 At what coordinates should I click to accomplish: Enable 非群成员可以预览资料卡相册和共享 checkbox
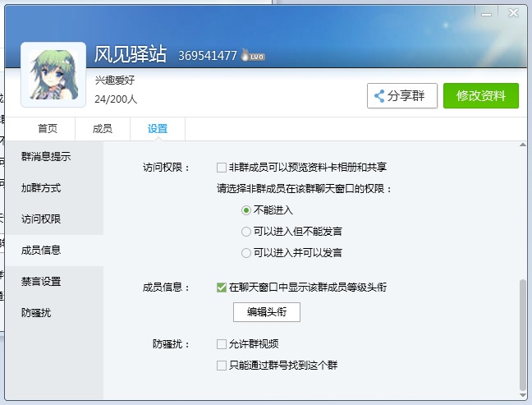(222, 168)
